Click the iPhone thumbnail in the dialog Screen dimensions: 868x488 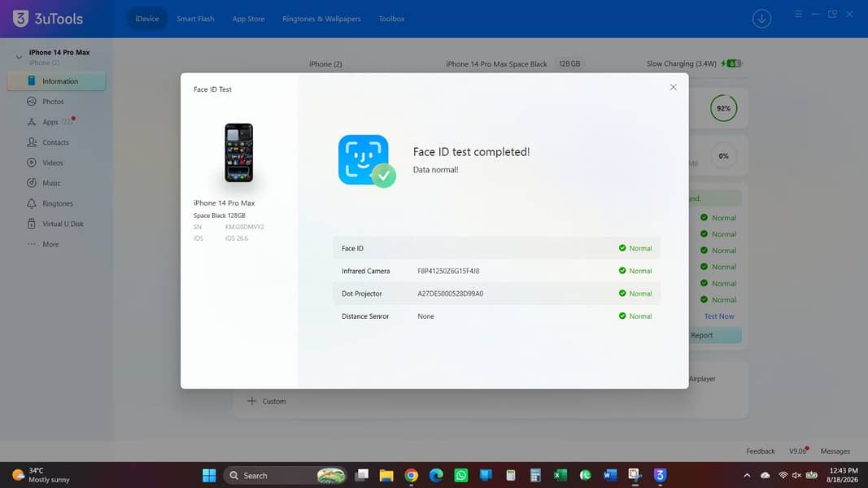238,153
